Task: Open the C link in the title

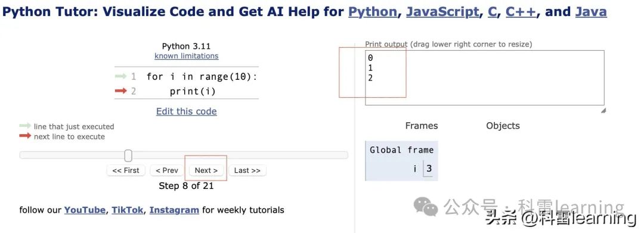Action: (x=492, y=11)
